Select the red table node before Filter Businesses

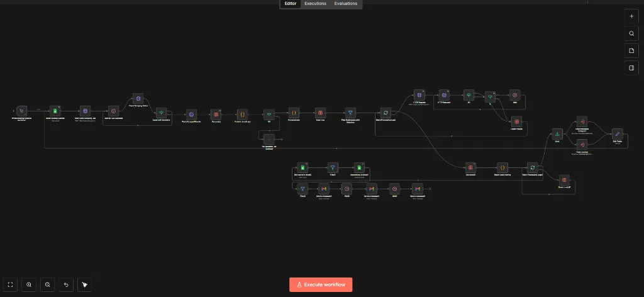coord(320,113)
